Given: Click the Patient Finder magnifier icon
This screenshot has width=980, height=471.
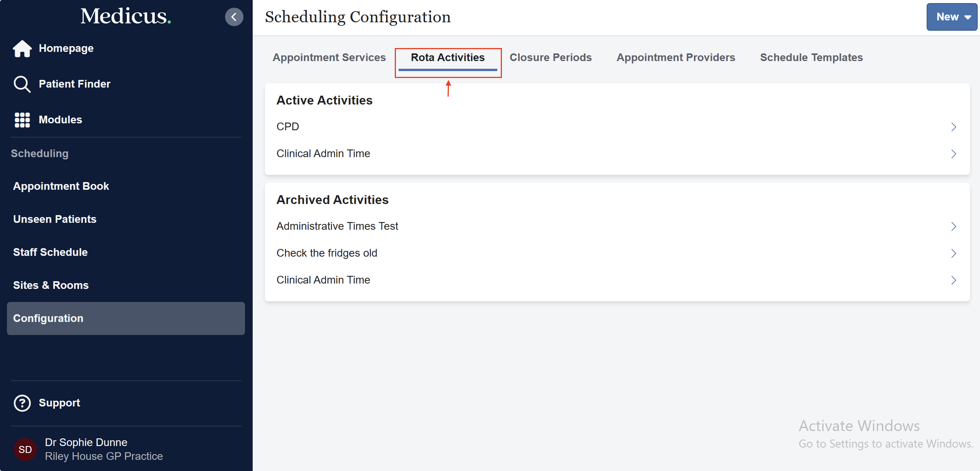Looking at the screenshot, I should point(22,84).
